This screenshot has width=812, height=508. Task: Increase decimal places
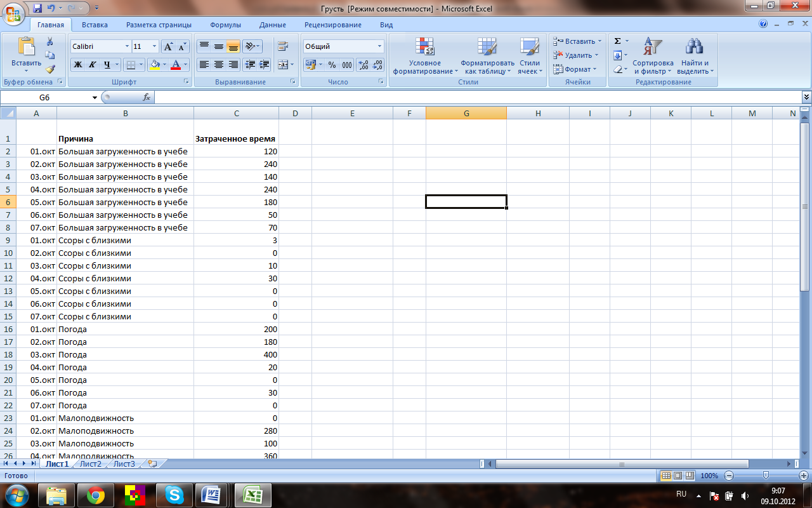363,65
